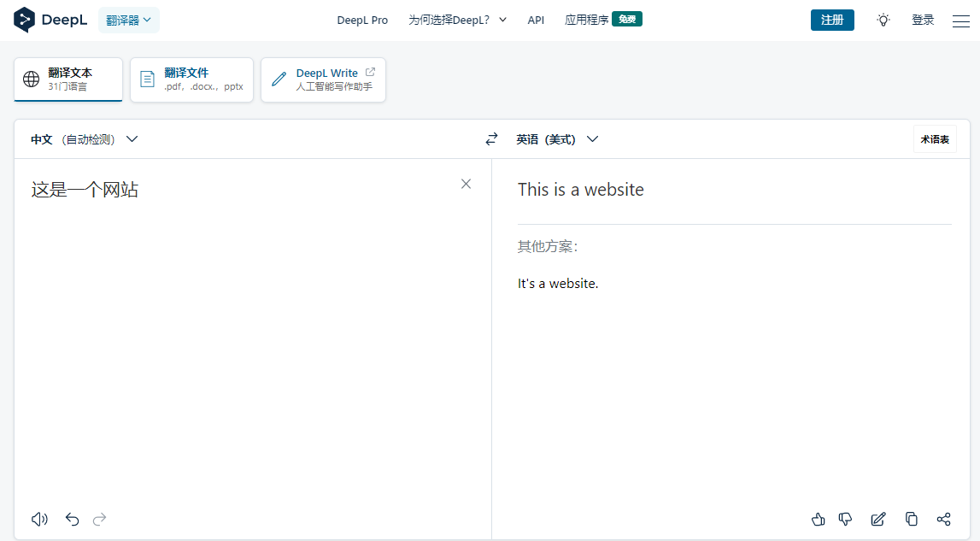Open the source language dropdown 中文
980x541 pixels.
tap(85, 138)
